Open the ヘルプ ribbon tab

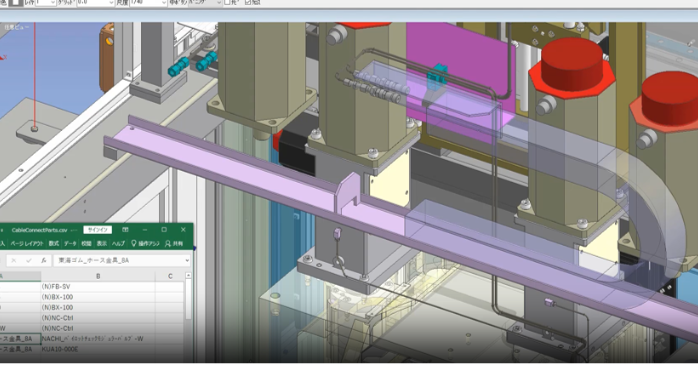118,243
